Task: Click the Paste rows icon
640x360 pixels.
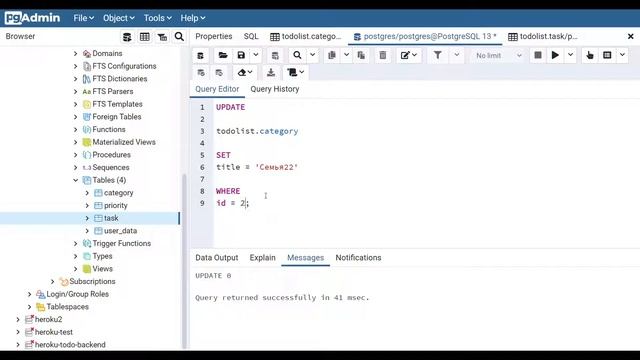Action: coord(361,55)
